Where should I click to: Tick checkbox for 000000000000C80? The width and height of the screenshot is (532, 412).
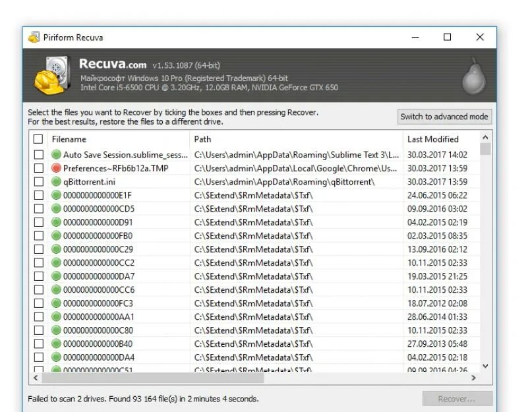[39, 330]
